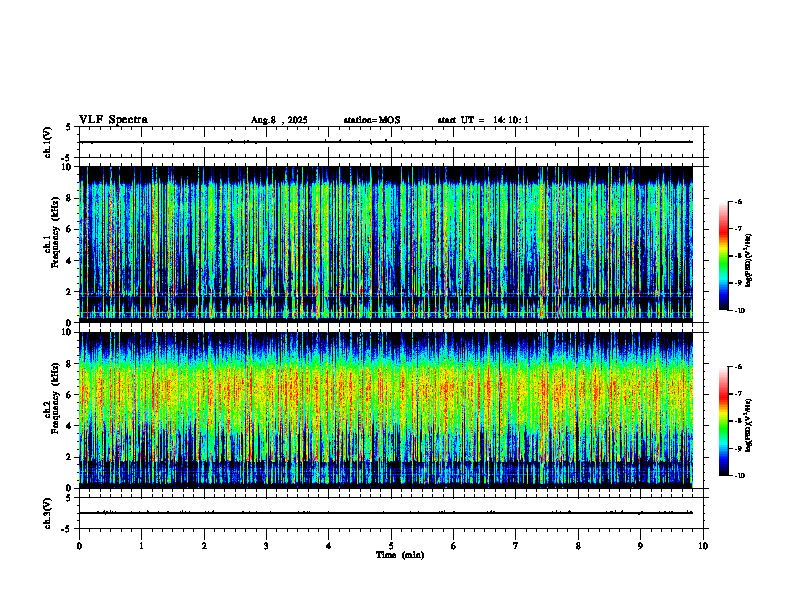This screenshot has height=612, width=792.
Task: Click the ch.2 color bar "log(PSD)" label
Action: (748, 426)
